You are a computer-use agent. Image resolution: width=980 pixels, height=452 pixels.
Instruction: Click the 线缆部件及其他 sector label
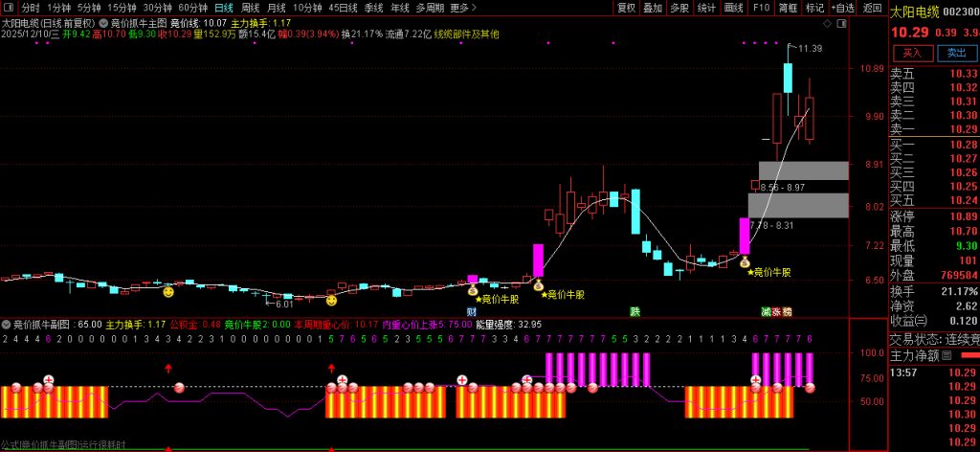(466, 34)
